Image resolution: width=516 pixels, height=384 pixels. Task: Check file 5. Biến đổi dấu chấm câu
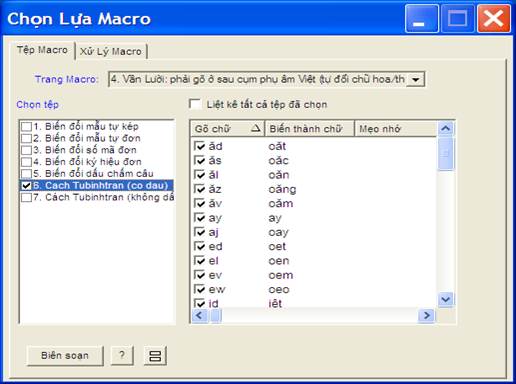point(26,174)
